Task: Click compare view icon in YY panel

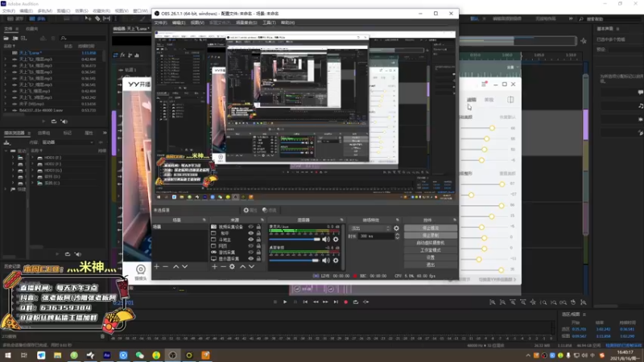Action: pos(510,100)
